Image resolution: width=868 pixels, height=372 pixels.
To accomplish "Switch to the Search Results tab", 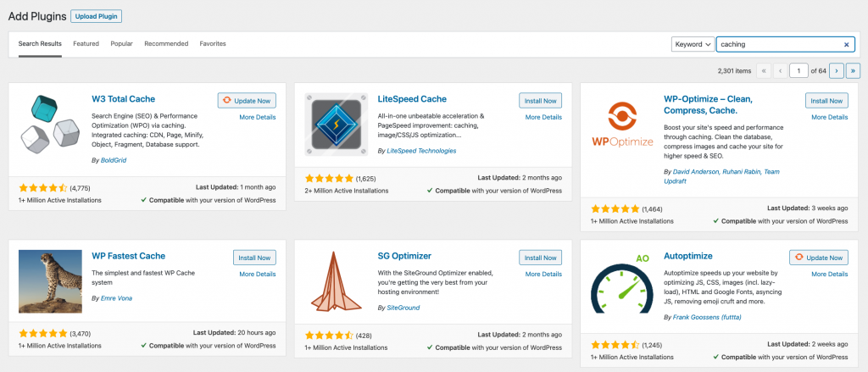I will 40,44.
